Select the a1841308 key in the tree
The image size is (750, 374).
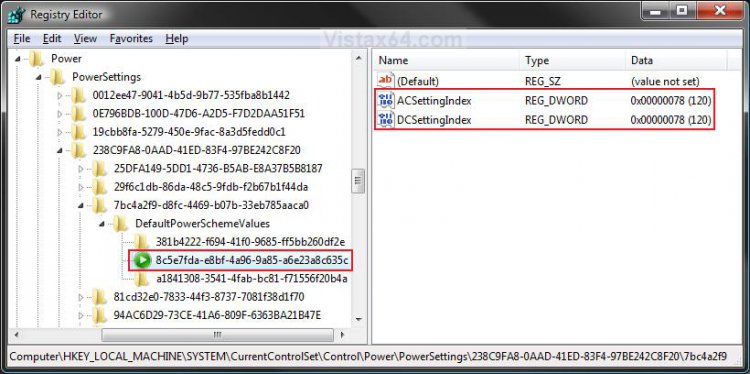(x=252, y=278)
